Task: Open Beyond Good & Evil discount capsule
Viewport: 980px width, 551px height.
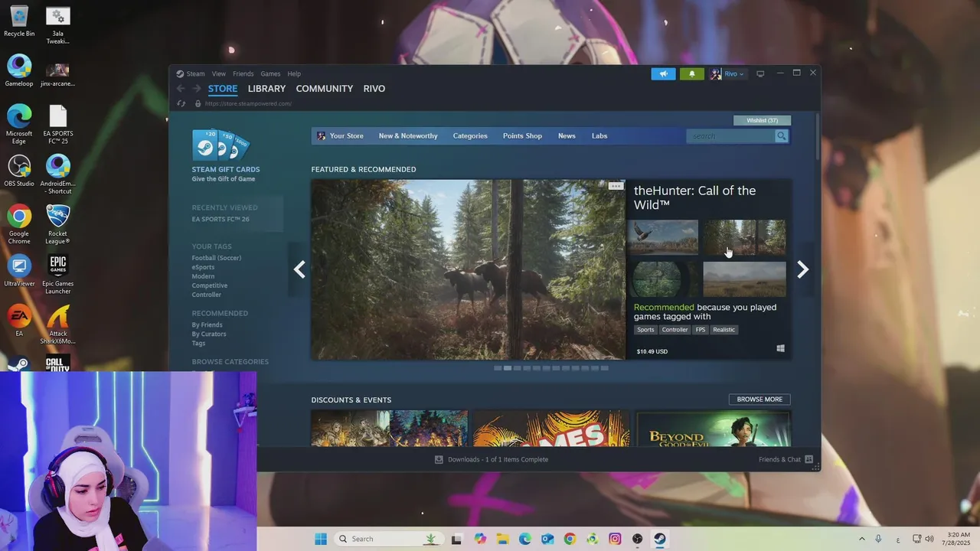Action: 713,429
